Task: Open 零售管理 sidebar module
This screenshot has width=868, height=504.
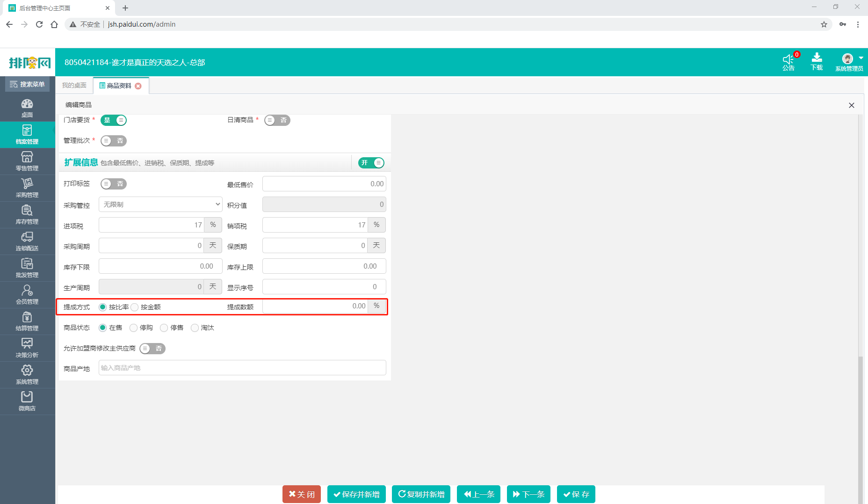Action: click(27, 161)
